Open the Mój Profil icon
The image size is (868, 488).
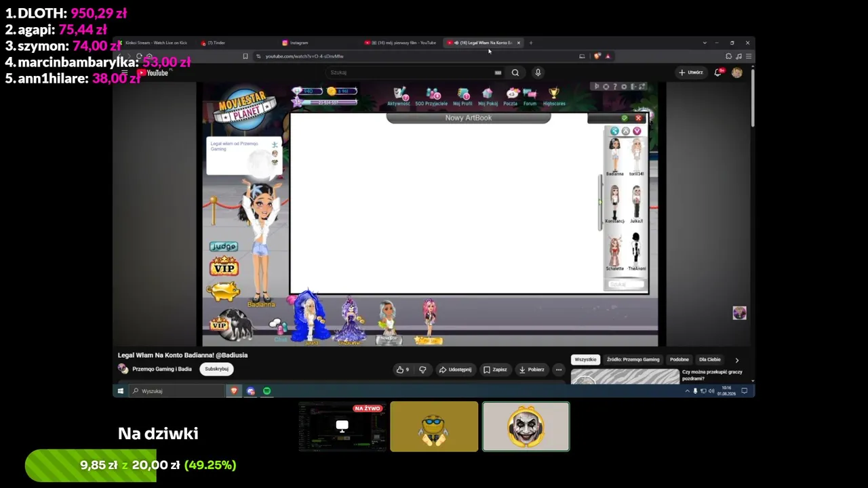tap(462, 96)
